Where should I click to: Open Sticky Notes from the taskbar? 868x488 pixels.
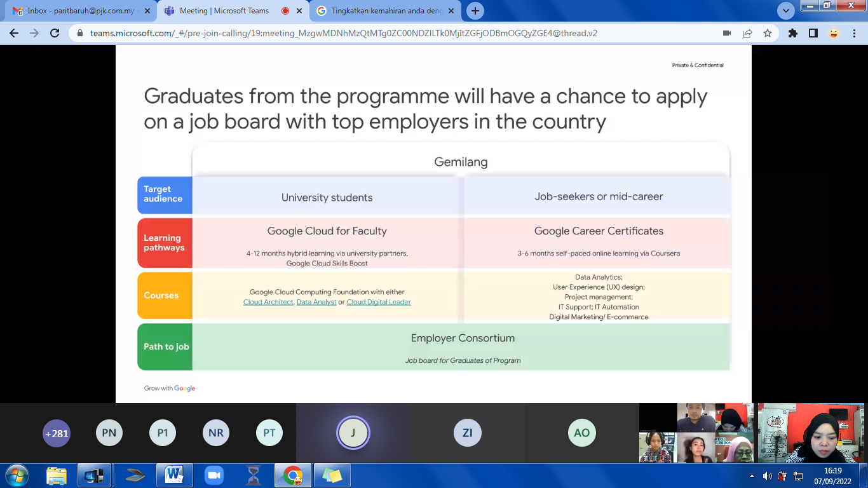pos(332,475)
